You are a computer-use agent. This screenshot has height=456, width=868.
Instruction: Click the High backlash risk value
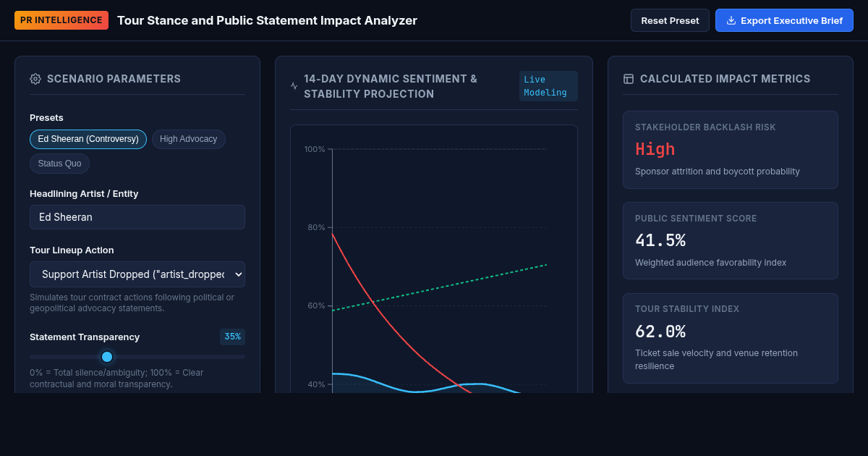[655, 149]
